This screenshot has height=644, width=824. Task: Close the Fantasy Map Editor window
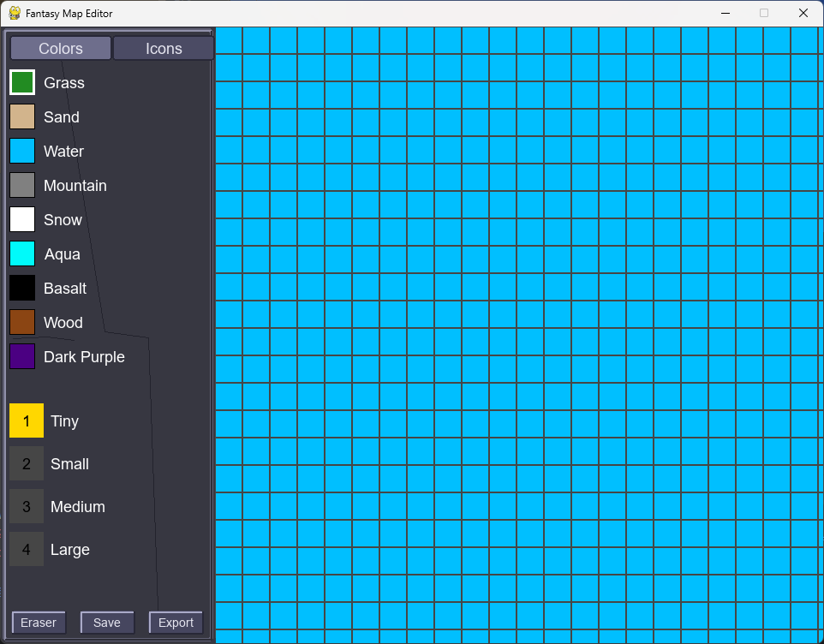tap(803, 13)
